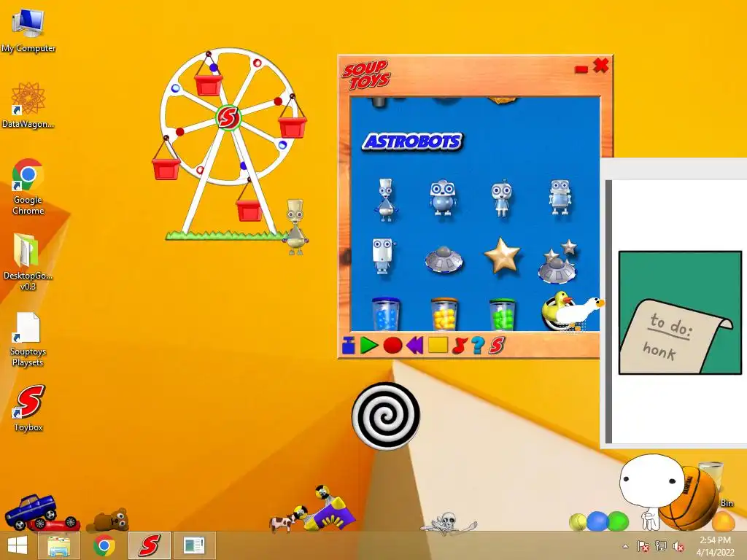Viewport: 747px width, 560px height.
Task: Open the DesktopGoose v0.3 folder
Action: pyautogui.click(x=28, y=262)
